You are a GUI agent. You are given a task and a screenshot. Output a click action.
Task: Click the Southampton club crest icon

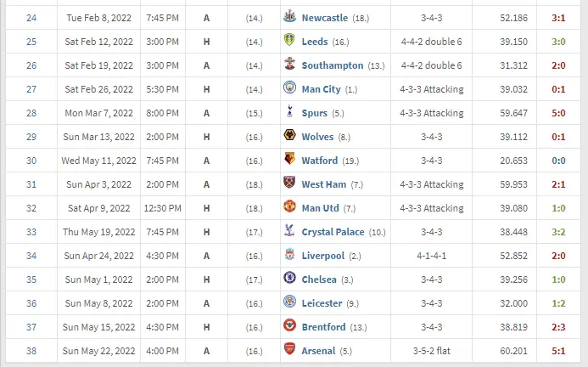click(289, 65)
